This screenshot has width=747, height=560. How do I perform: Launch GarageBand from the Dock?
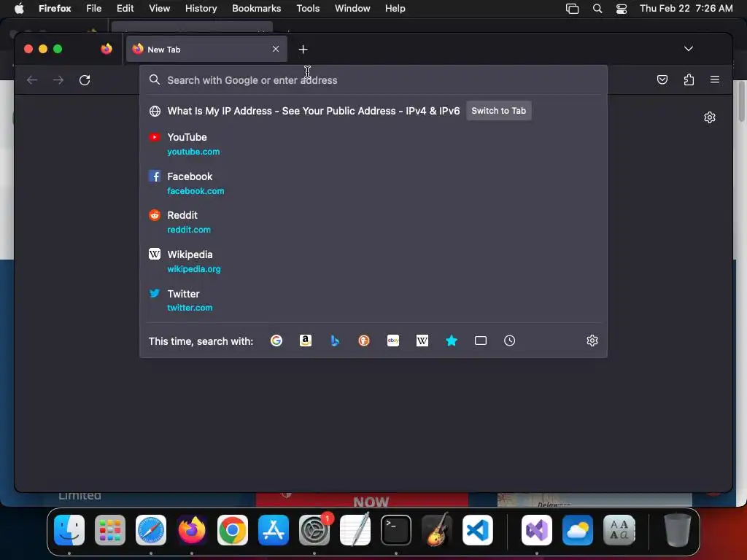coord(437,530)
